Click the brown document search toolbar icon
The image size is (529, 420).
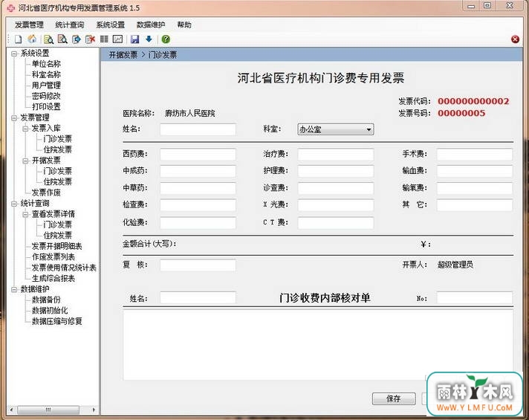click(62, 39)
